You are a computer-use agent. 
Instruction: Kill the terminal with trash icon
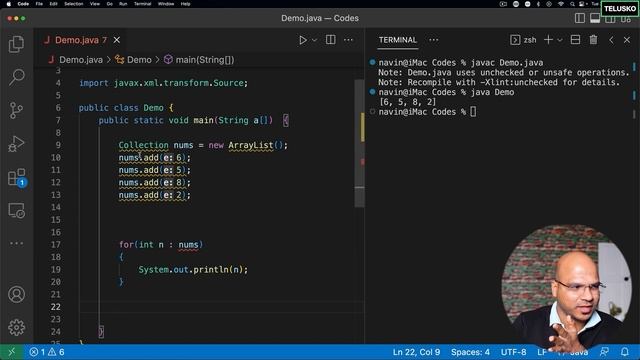[593, 40]
